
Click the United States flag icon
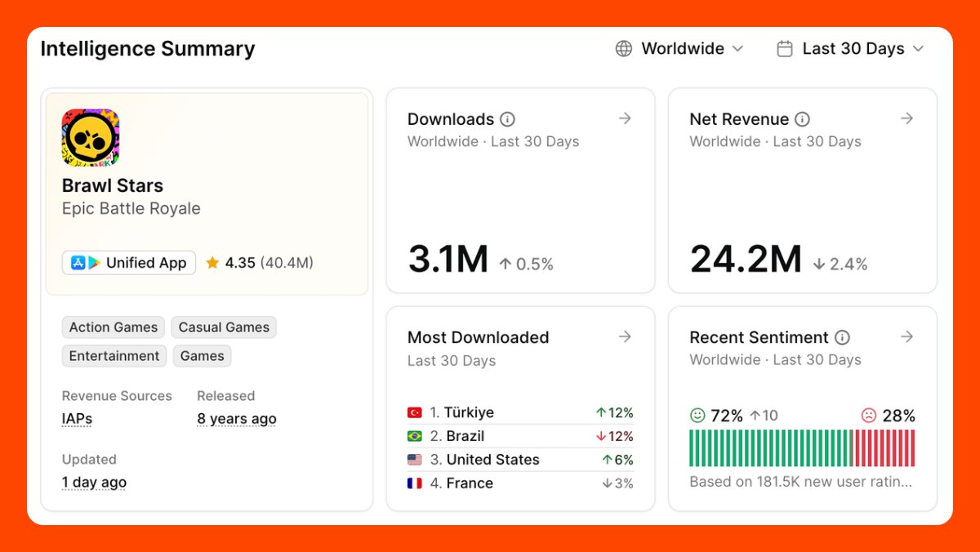pos(415,460)
